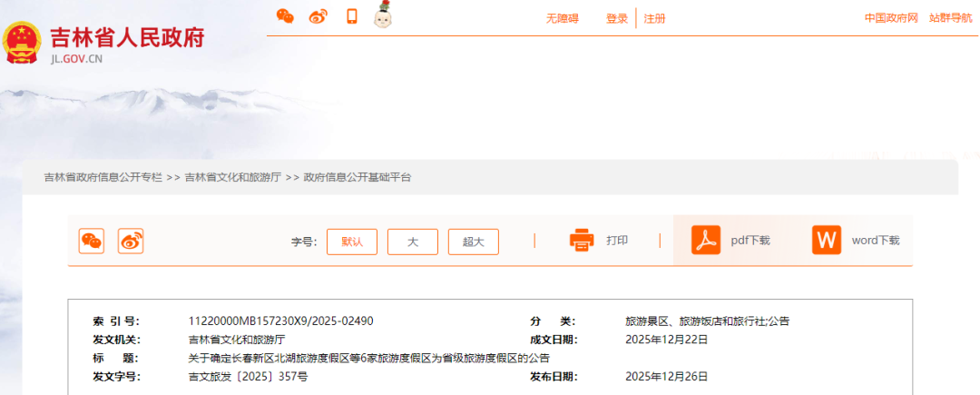980x395 pixels.
Task: Click the word下载 label
Action: pos(876,241)
